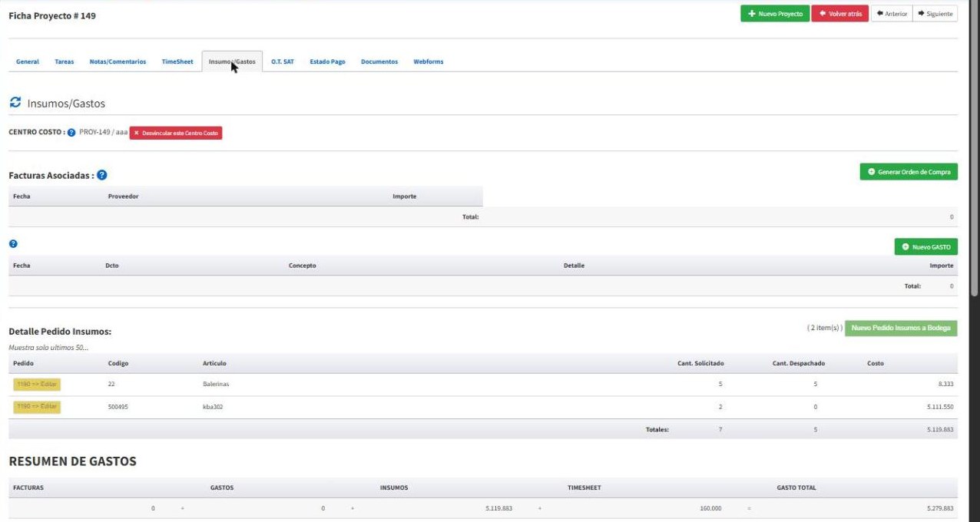Click the "Ficha Proyecto # 149" title
This screenshot has width=980, height=522.
point(52,15)
